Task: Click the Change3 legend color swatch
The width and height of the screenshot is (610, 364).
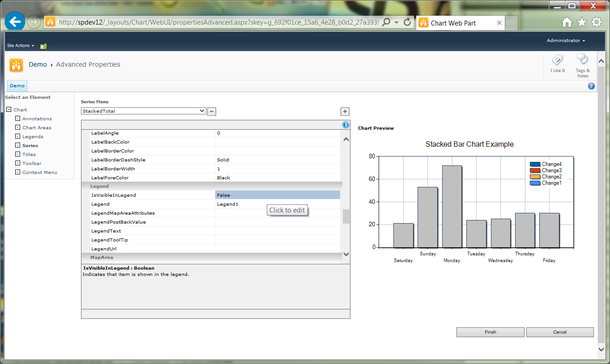Action: point(535,170)
